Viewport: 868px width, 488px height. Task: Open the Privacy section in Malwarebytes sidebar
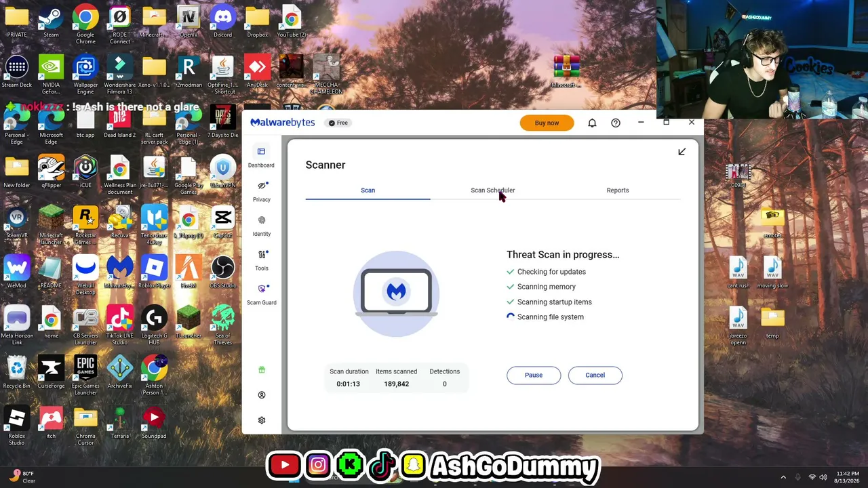pyautogui.click(x=261, y=191)
